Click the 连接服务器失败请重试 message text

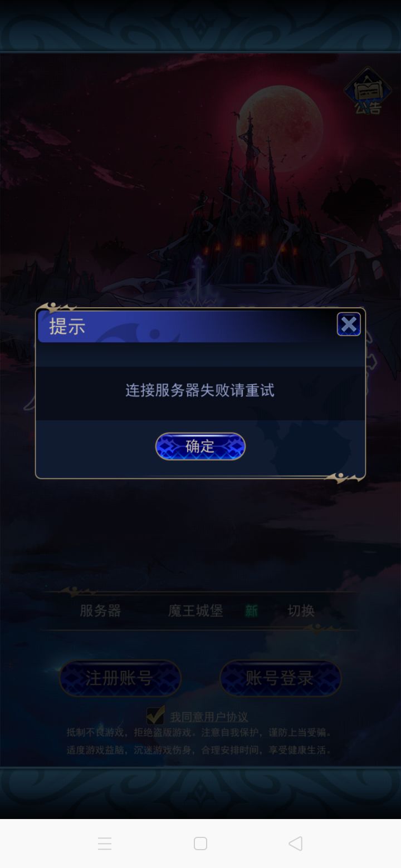coord(200,390)
